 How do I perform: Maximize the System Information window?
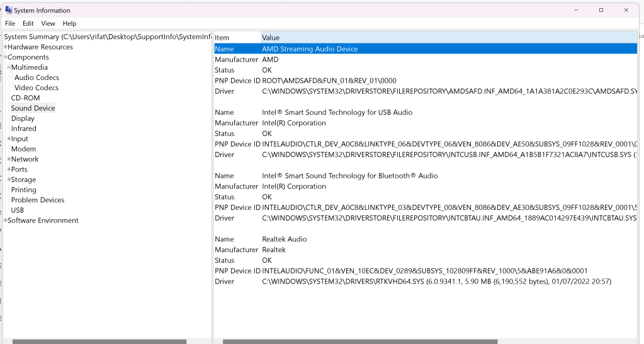point(601,10)
